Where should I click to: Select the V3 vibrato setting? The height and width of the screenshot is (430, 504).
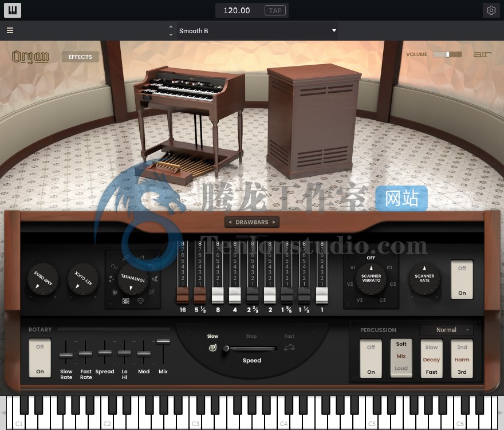[x=360, y=300]
